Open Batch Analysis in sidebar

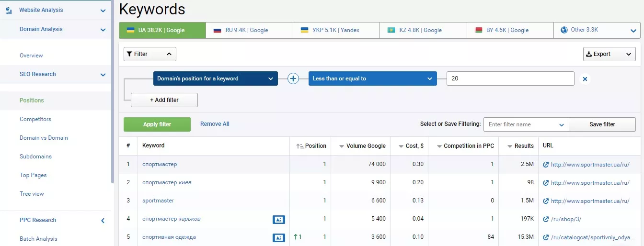(x=38, y=239)
